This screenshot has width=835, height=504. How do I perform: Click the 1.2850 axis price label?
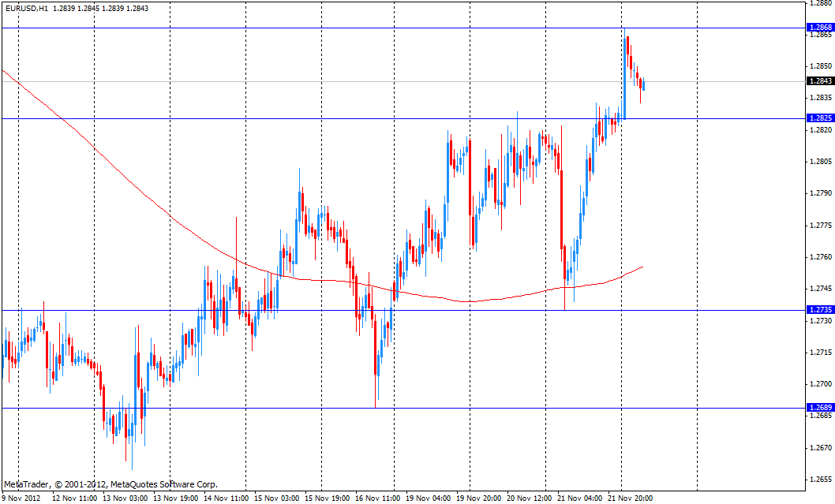(821, 66)
